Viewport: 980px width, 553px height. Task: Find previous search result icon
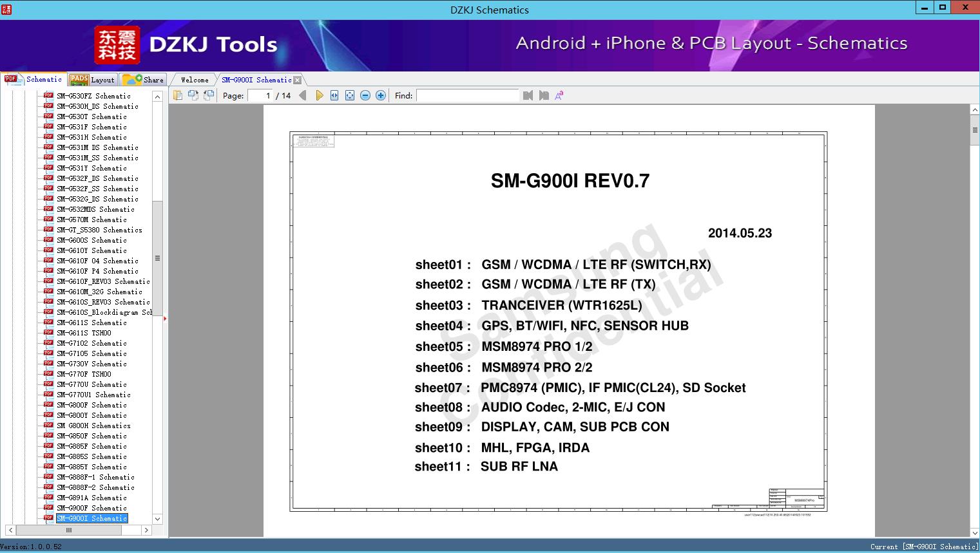pyautogui.click(x=528, y=95)
